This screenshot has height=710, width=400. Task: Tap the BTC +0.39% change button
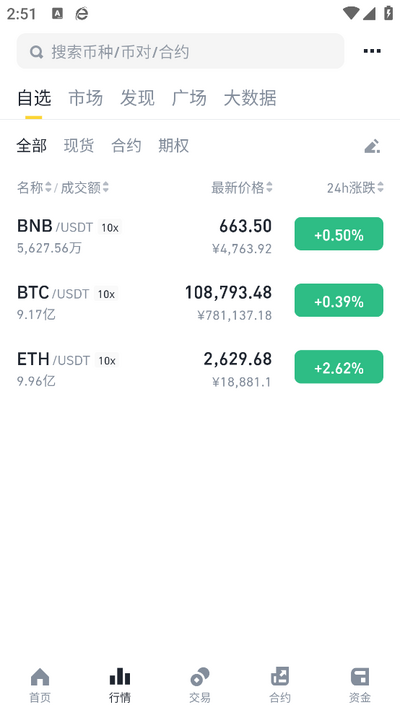[x=339, y=300]
